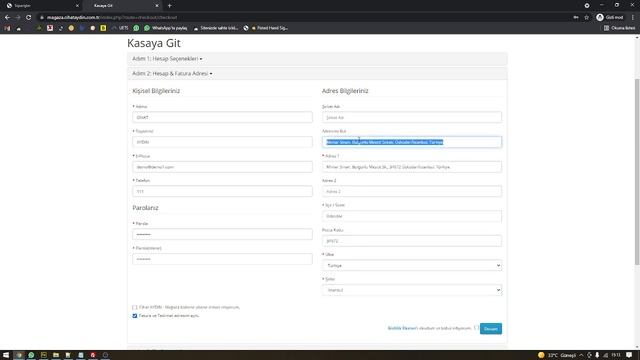
Task: Click the Adres 1 field
Action: click(x=412, y=167)
